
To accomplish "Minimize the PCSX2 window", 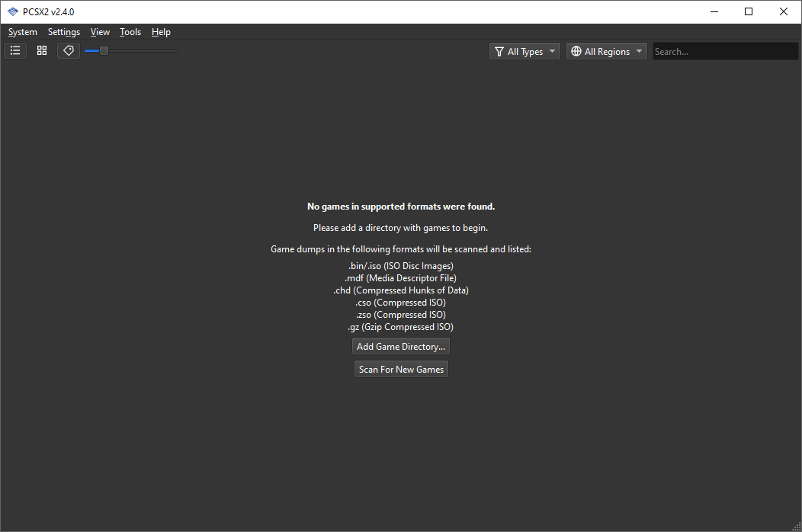I will point(714,11).
